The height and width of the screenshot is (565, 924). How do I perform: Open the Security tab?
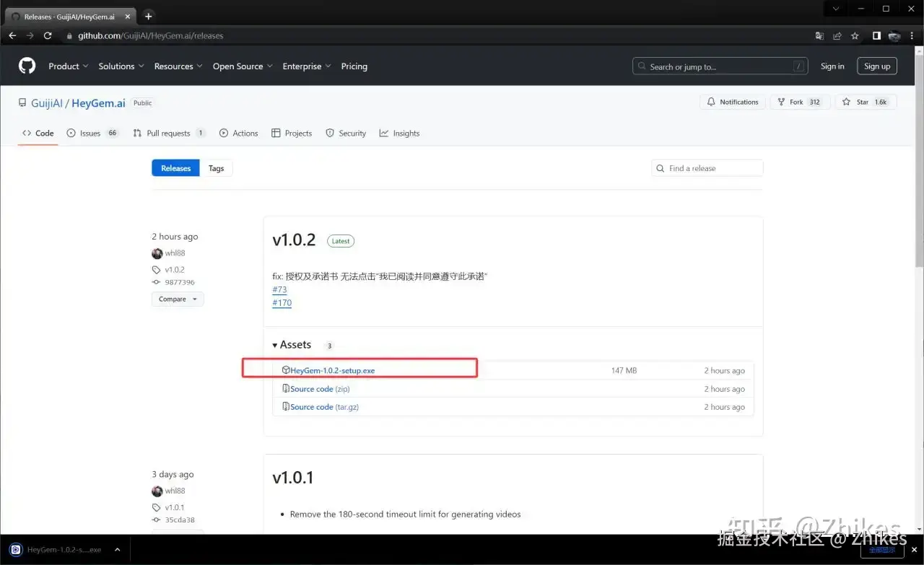pyautogui.click(x=346, y=133)
